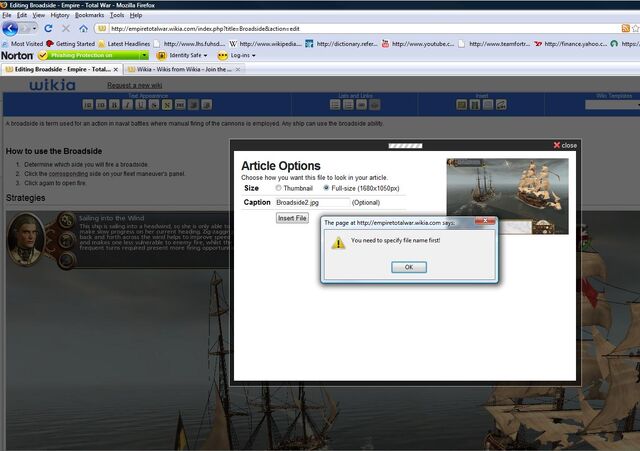Apply Strikethrough with the S icon
640x451 pixels.
(x=154, y=105)
